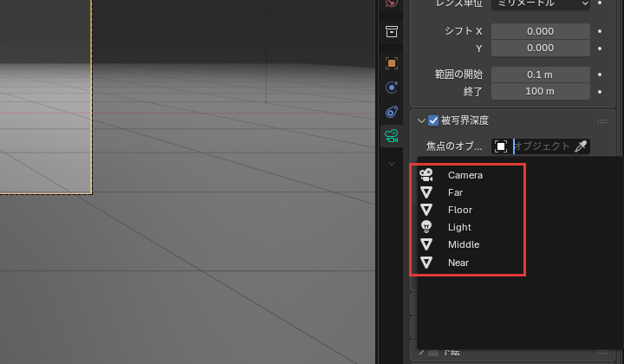This screenshot has width=624, height=364.
Task: Click the eyedropper for focus object
Action: [x=581, y=146]
